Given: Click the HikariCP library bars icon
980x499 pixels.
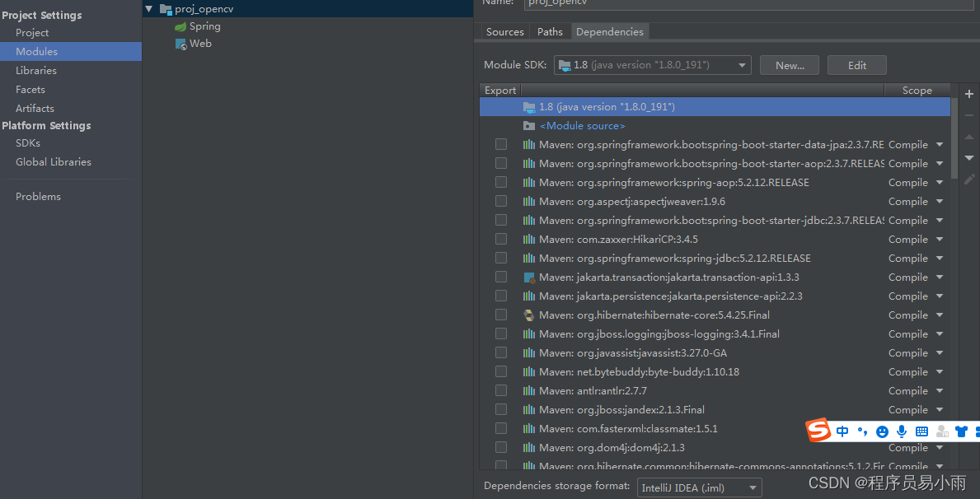Looking at the screenshot, I should coord(529,239).
